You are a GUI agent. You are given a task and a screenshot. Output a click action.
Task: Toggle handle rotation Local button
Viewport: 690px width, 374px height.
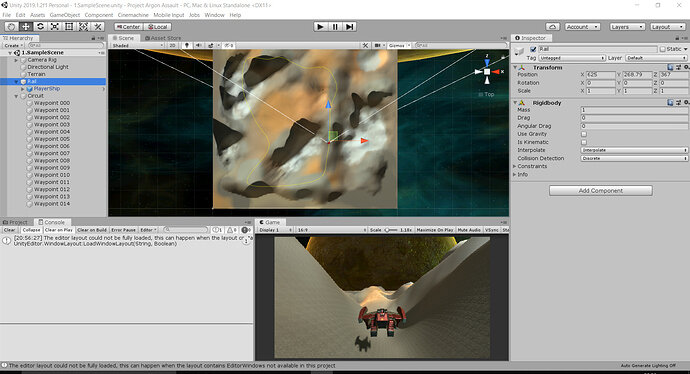pyautogui.click(x=158, y=27)
